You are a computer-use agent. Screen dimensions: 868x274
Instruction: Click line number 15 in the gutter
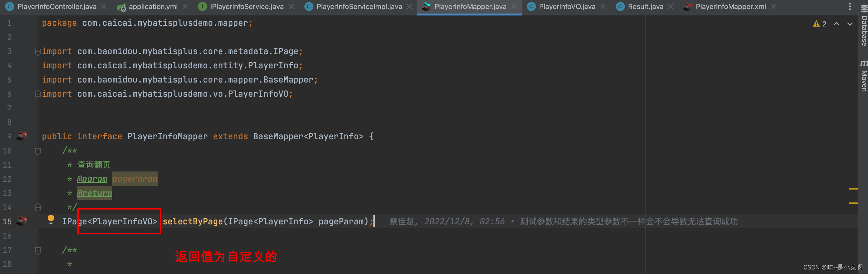(7, 221)
